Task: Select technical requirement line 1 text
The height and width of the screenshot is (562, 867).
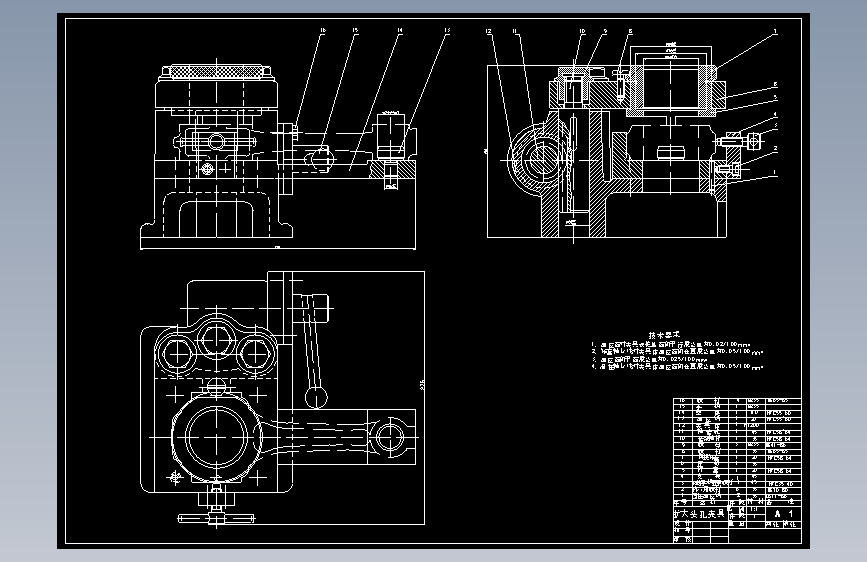Action: point(671,344)
